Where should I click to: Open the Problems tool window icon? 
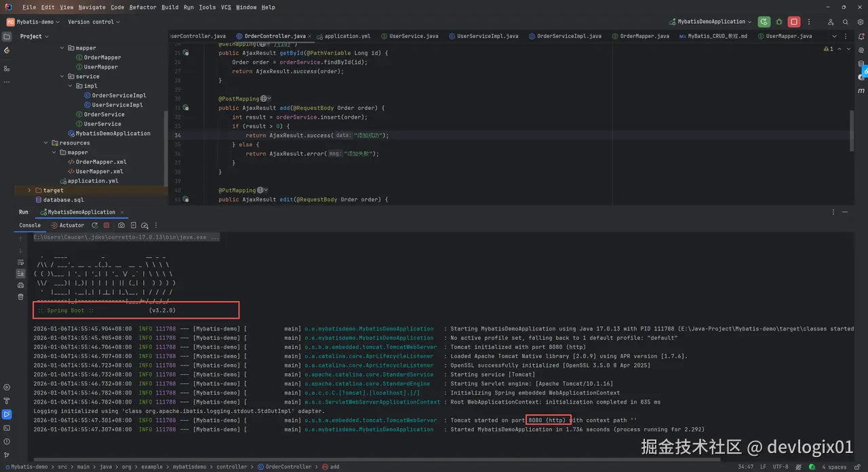tap(7, 441)
